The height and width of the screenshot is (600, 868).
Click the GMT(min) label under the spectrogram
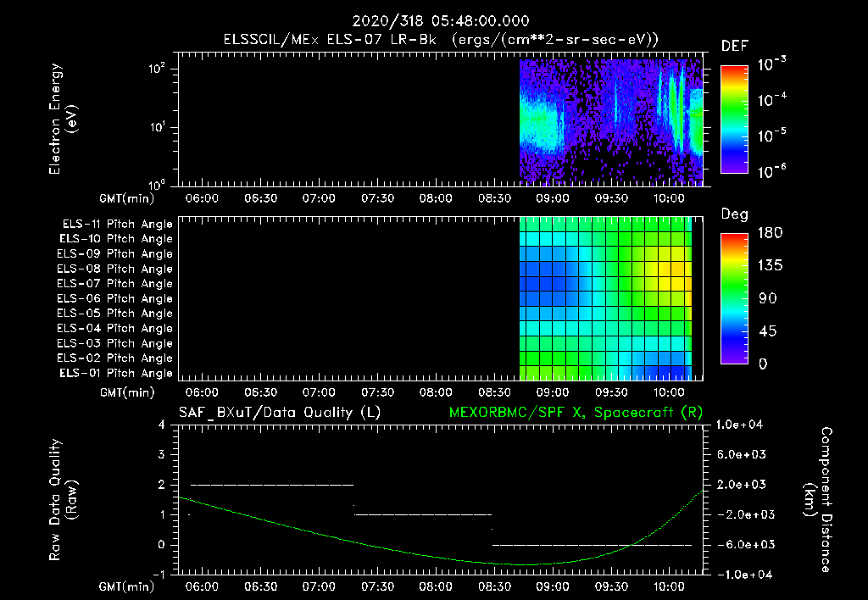click(127, 198)
